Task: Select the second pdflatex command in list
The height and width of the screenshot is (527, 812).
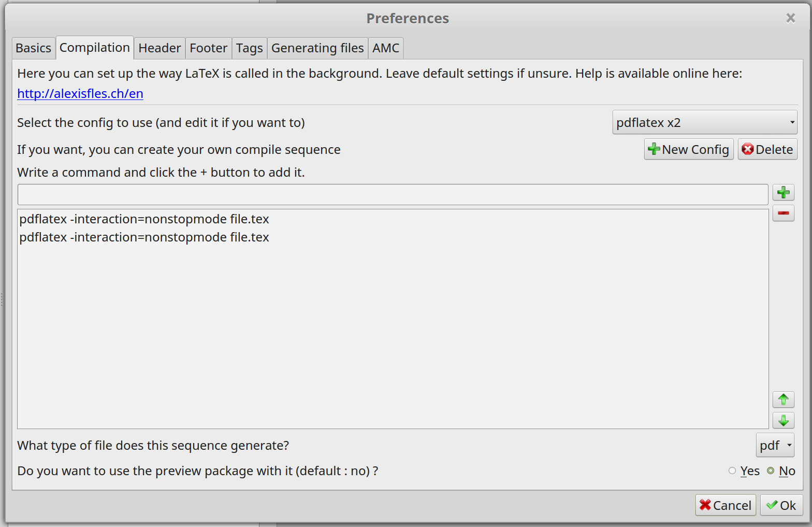Action: (x=144, y=237)
